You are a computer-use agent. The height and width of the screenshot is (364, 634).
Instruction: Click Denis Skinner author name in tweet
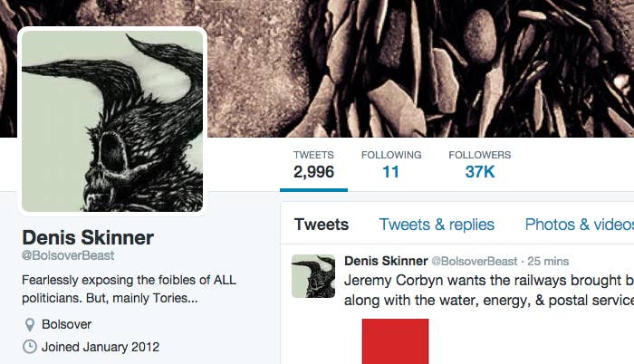click(386, 261)
